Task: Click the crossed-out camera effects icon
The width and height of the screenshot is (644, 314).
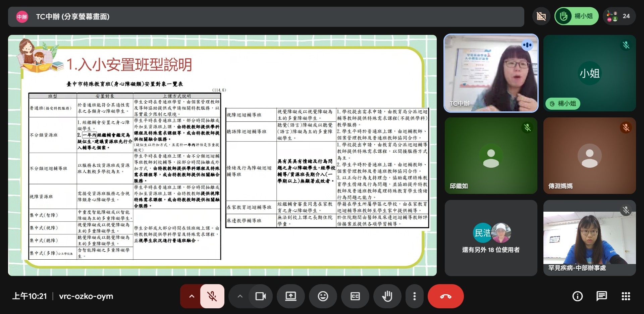Action: 541,16
